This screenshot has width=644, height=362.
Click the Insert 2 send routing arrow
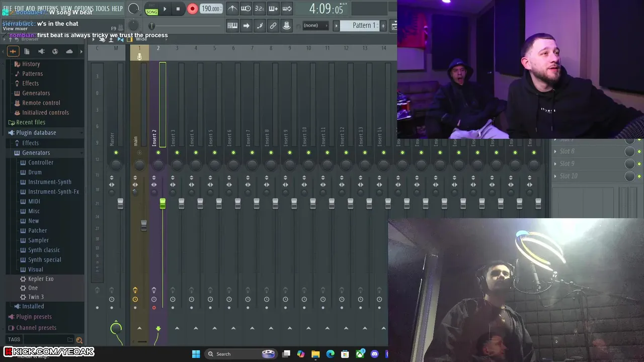158,328
